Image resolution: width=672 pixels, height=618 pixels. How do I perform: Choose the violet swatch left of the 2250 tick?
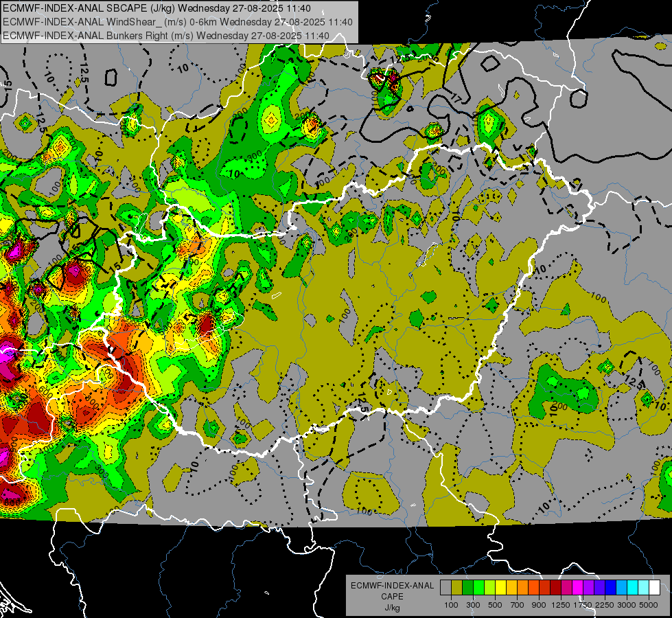click(x=599, y=587)
